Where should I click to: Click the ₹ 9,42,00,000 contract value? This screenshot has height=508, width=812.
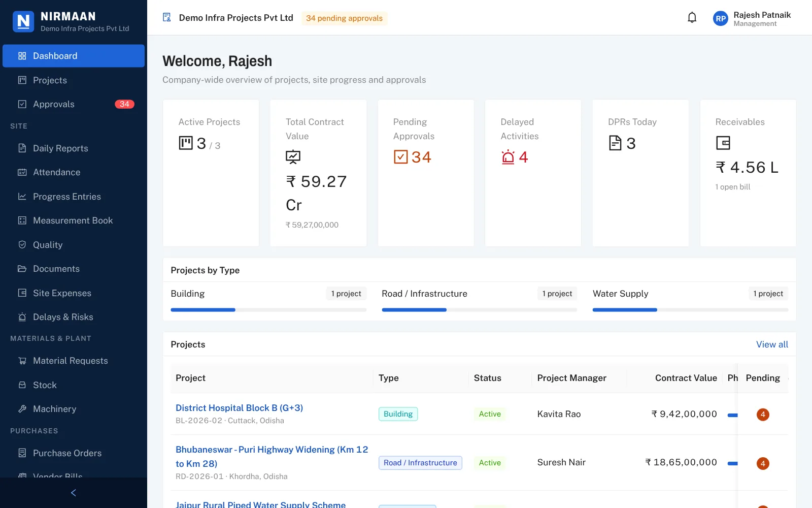[684, 414]
